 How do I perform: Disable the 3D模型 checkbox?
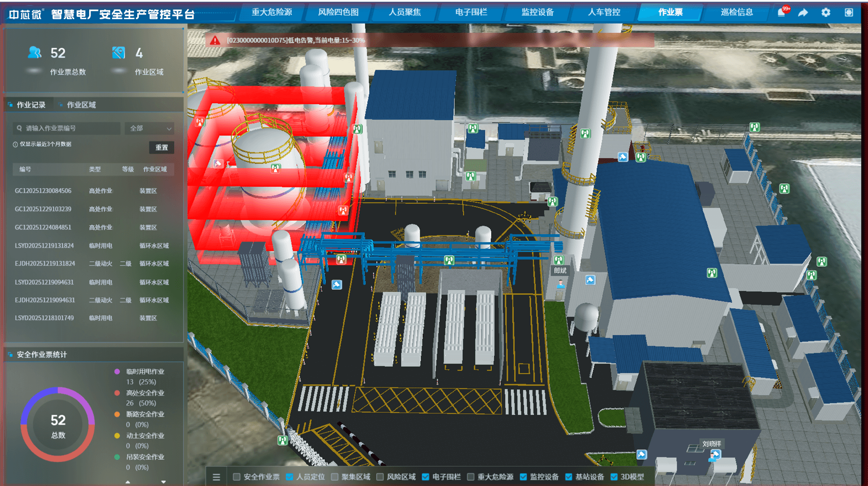[614, 477]
